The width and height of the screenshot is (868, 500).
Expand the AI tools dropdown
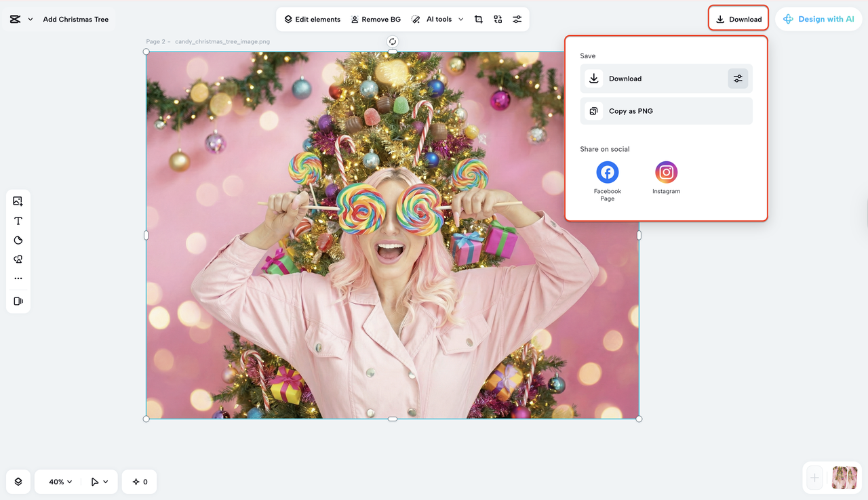(461, 20)
